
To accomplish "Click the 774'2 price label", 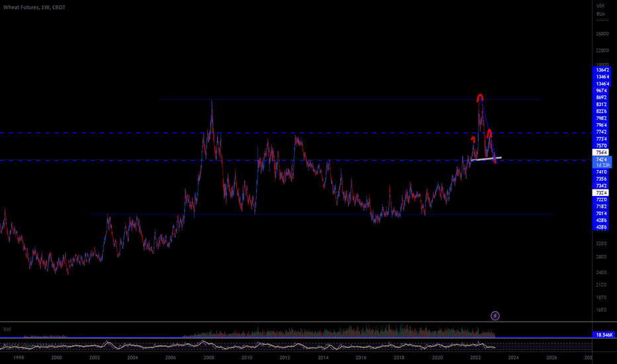I will [601, 132].
